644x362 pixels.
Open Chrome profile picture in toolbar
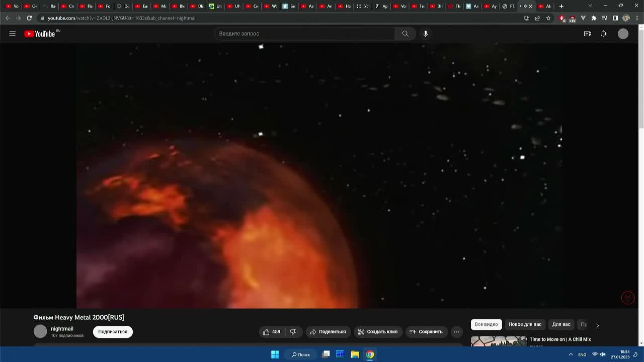(626, 18)
